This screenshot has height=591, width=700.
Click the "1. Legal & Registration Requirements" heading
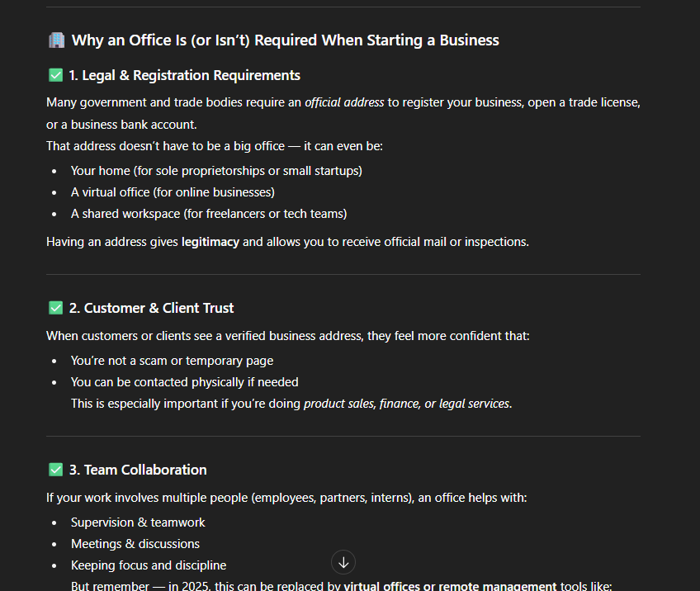pos(184,75)
